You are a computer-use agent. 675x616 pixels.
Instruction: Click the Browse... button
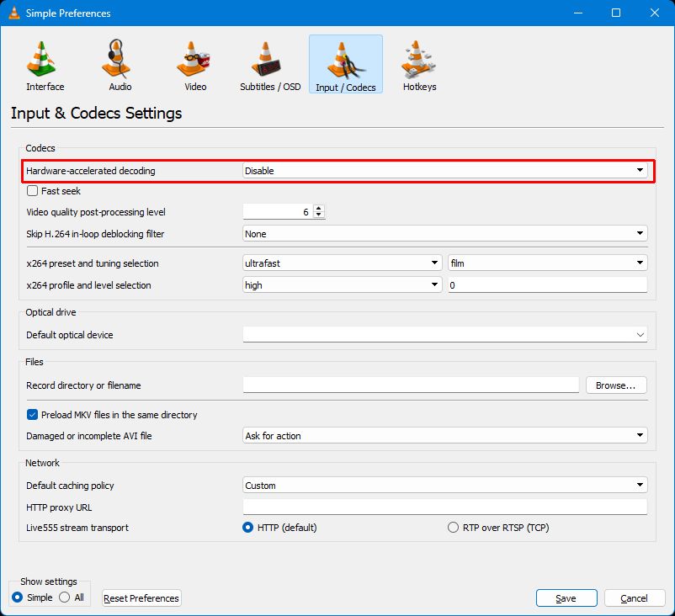[616, 385]
